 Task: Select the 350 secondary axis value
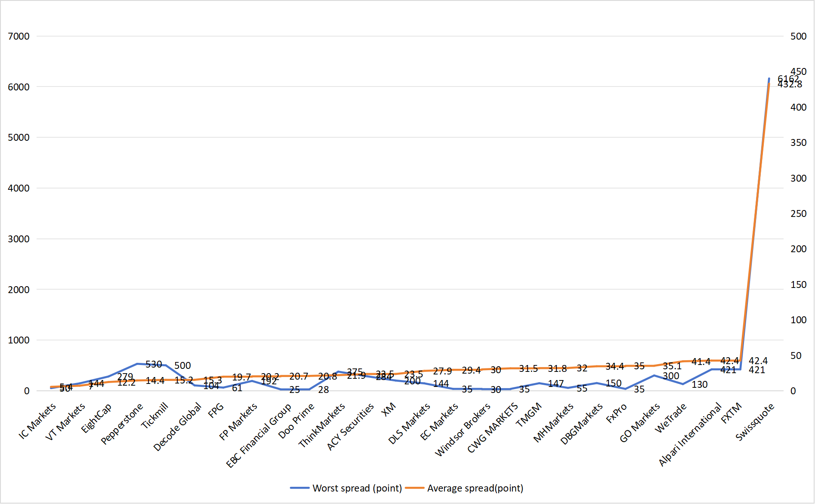pos(799,142)
